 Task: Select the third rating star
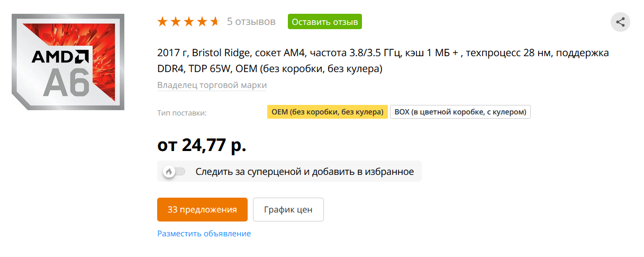pos(188,22)
